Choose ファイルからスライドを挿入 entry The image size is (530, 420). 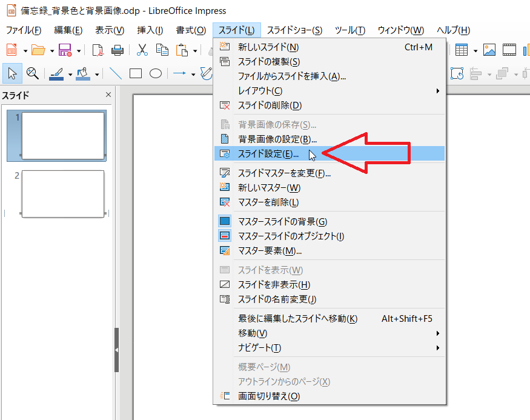[330, 76]
